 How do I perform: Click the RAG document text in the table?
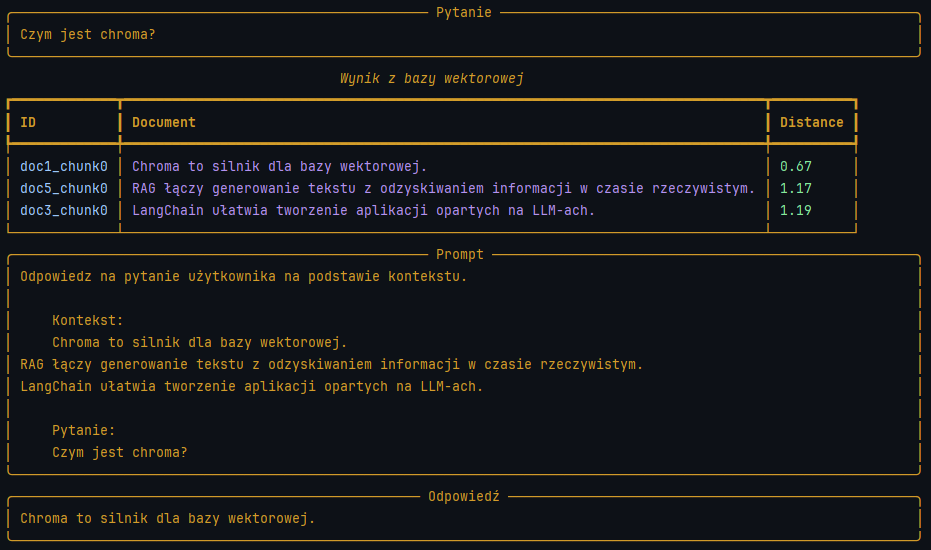click(x=444, y=188)
